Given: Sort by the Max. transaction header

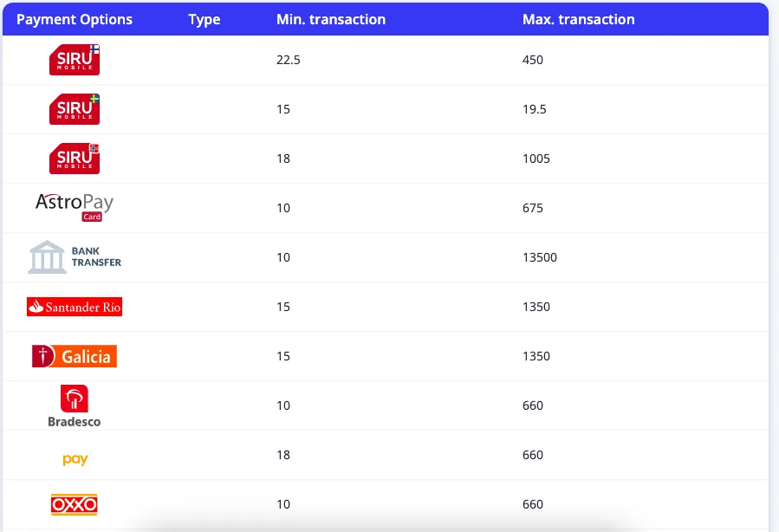Looking at the screenshot, I should (x=578, y=19).
